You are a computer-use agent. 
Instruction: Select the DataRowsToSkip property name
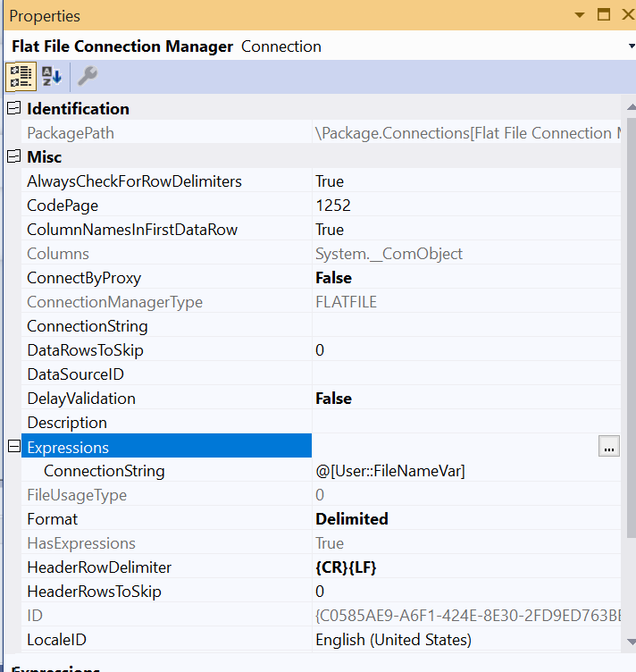(x=85, y=350)
